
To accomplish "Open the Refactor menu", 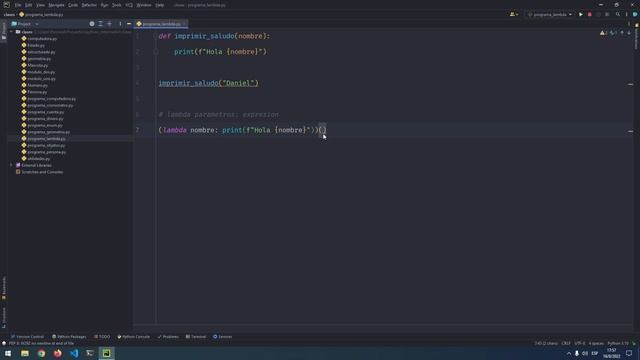I will pos(89,5).
